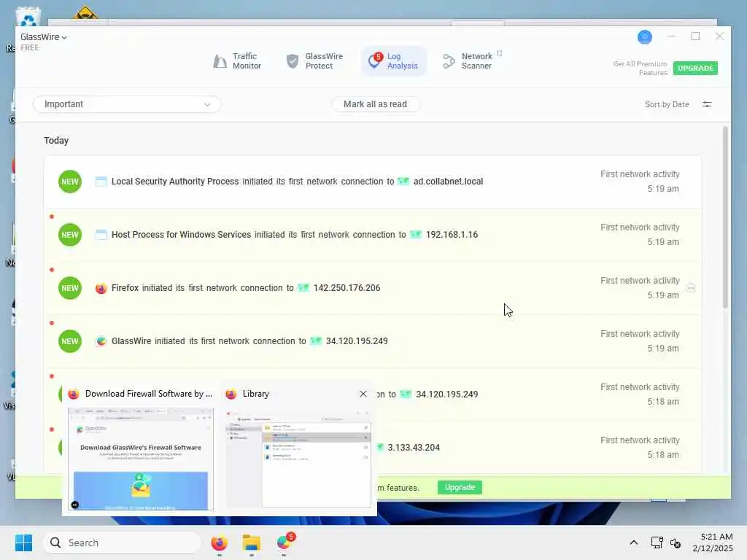
Task: Select host ad.collabnet.local
Action: [449, 182]
